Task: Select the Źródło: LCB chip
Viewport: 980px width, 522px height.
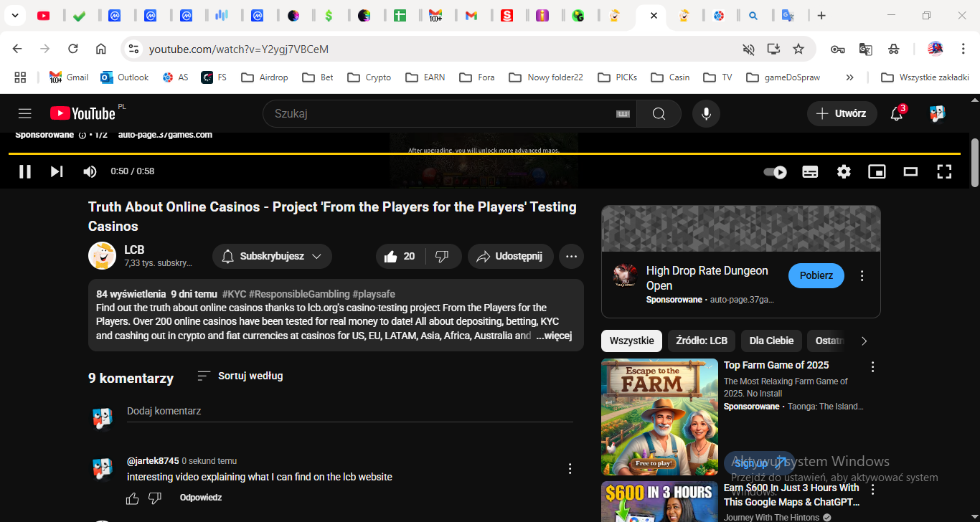Action: tap(702, 341)
